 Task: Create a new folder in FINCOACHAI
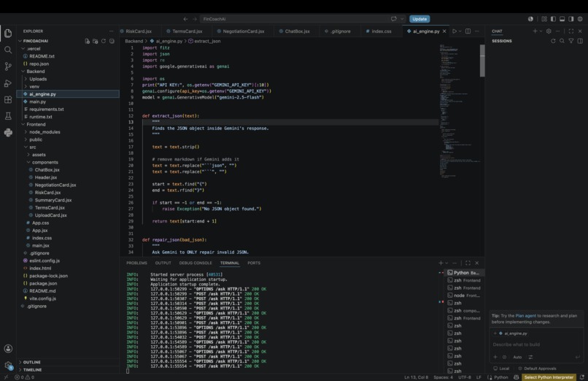pyautogui.click(x=96, y=42)
